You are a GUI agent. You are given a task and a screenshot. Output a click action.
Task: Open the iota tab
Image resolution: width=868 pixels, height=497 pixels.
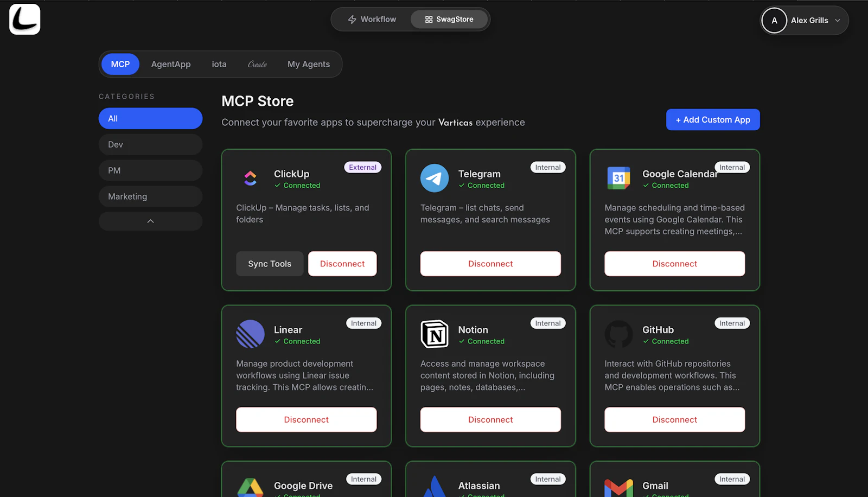click(219, 64)
